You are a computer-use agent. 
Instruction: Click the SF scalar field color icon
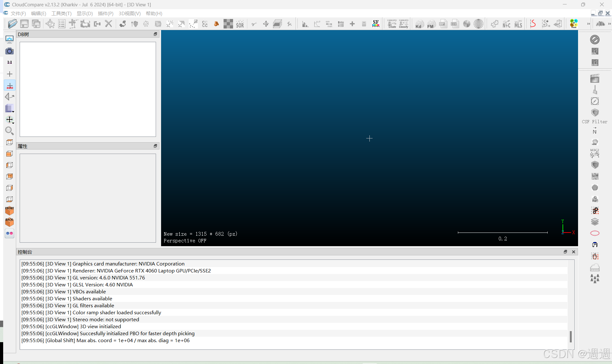[x=376, y=24]
